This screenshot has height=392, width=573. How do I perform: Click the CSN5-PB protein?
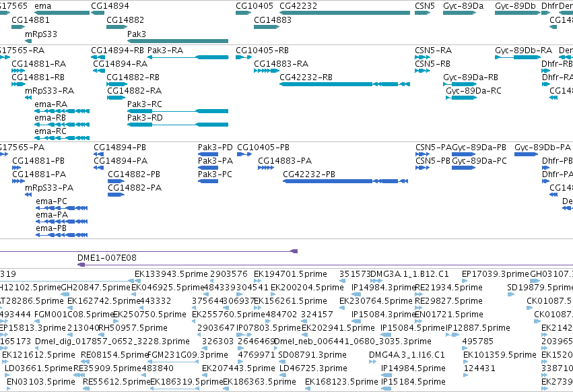tap(422, 168)
